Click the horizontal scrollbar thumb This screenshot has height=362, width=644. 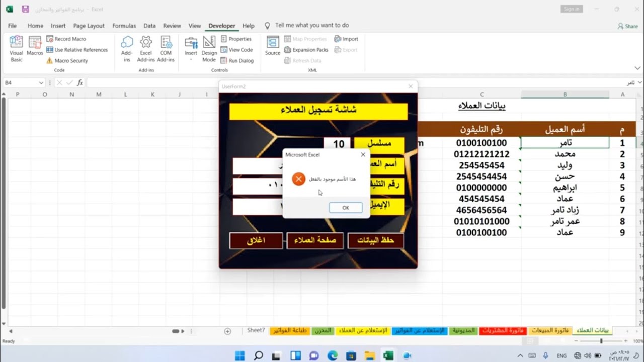(x=176, y=331)
